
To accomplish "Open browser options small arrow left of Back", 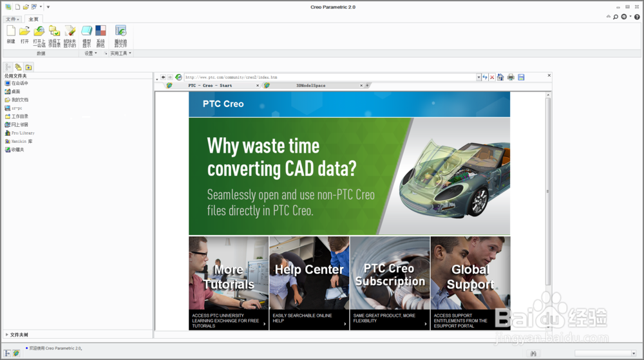I will (x=157, y=79).
